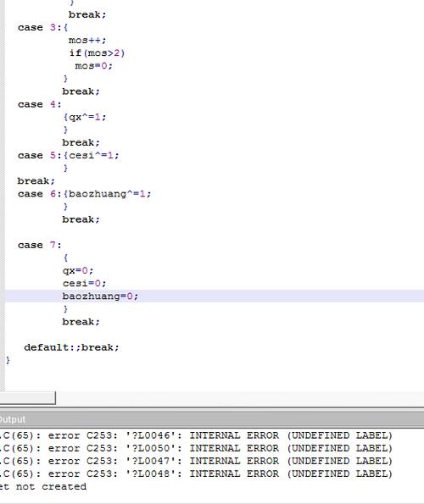The height and width of the screenshot is (504, 424).
Task: Click the unindented break; directly above case 6
Action: coord(36,181)
